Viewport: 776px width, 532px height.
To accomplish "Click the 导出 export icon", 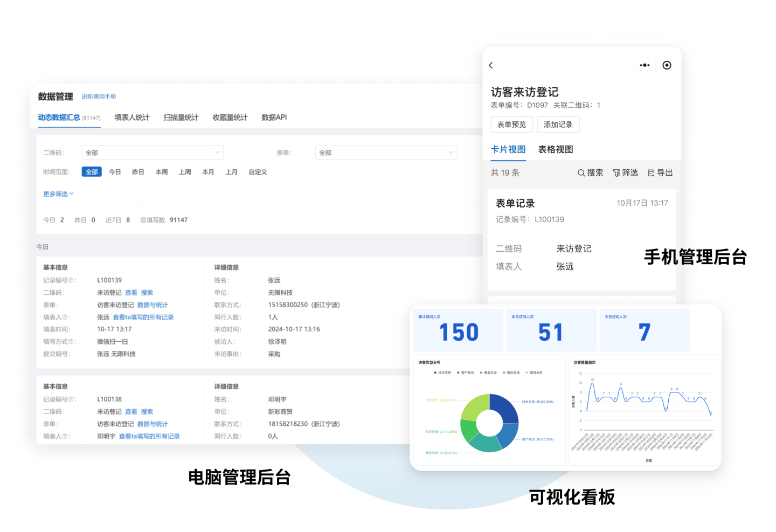I will click(650, 173).
